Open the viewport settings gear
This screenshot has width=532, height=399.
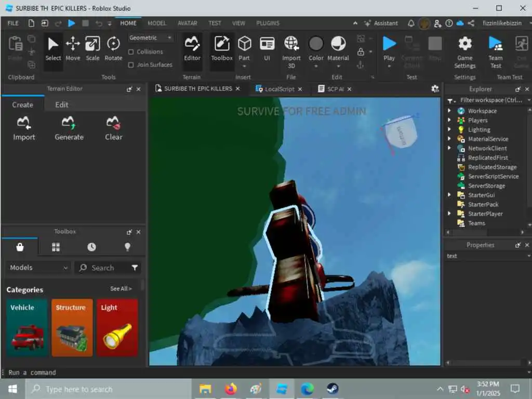[435, 89]
